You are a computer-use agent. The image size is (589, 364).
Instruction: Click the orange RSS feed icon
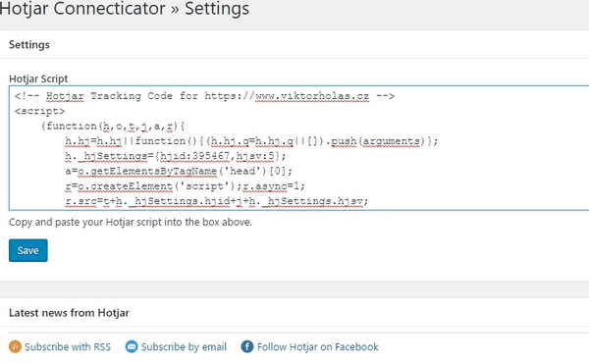coord(15,346)
